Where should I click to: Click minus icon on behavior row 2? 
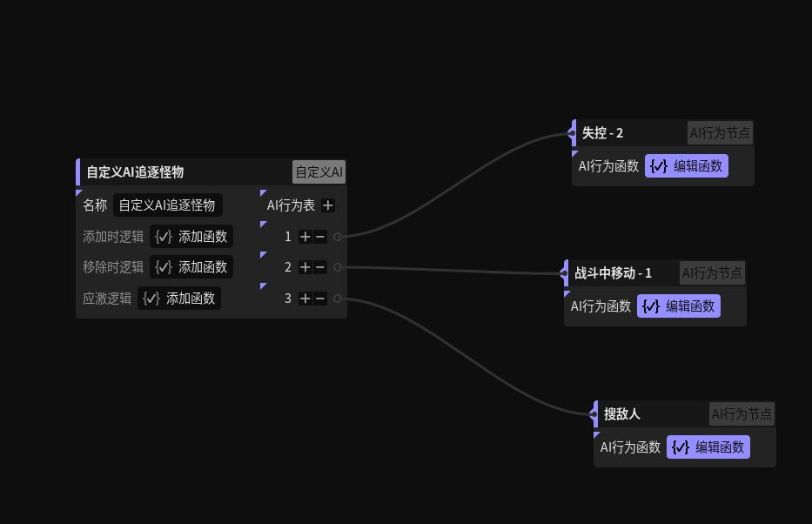pyautogui.click(x=320, y=267)
